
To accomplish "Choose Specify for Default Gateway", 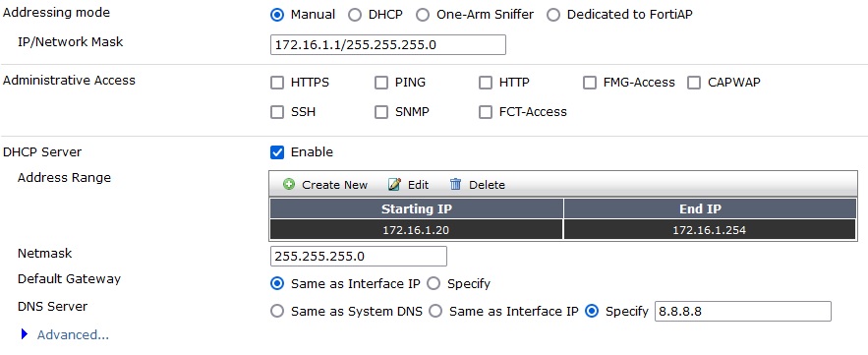I will coord(434,284).
